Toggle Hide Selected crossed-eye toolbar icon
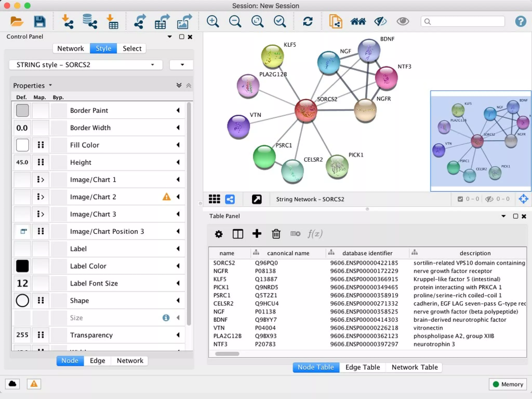The image size is (532, 399). pyautogui.click(x=380, y=22)
